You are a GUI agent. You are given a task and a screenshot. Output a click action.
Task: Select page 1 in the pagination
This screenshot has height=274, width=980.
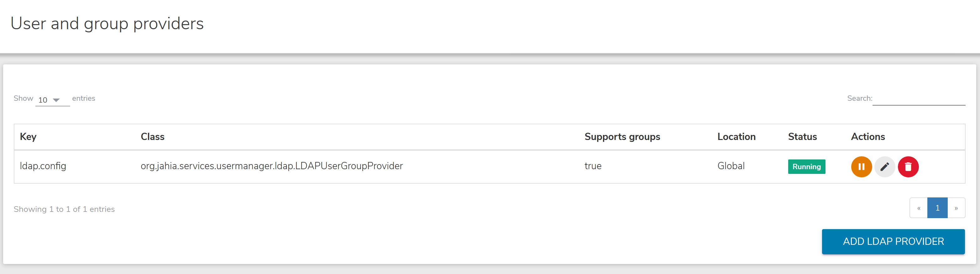pyautogui.click(x=937, y=208)
